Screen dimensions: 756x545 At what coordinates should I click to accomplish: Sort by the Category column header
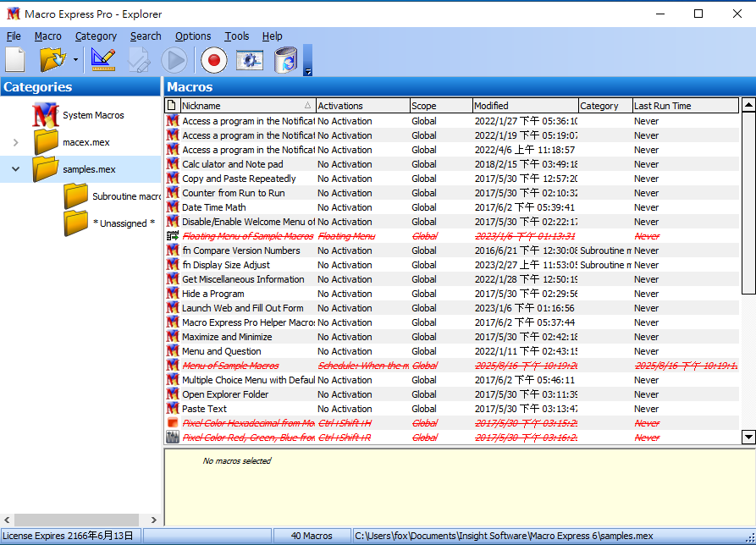pyautogui.click(x=605, y=106)
